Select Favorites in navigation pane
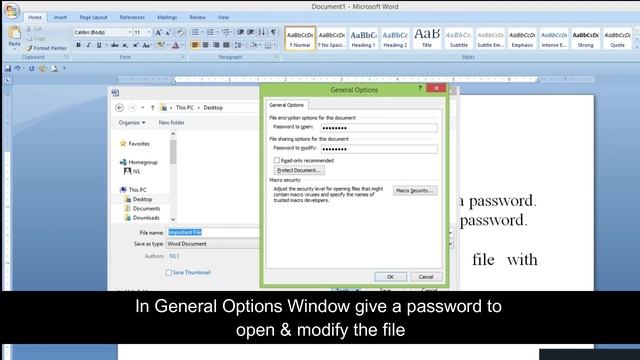The height and width of the screenshot is (360, 640). (x=139, y=144)
